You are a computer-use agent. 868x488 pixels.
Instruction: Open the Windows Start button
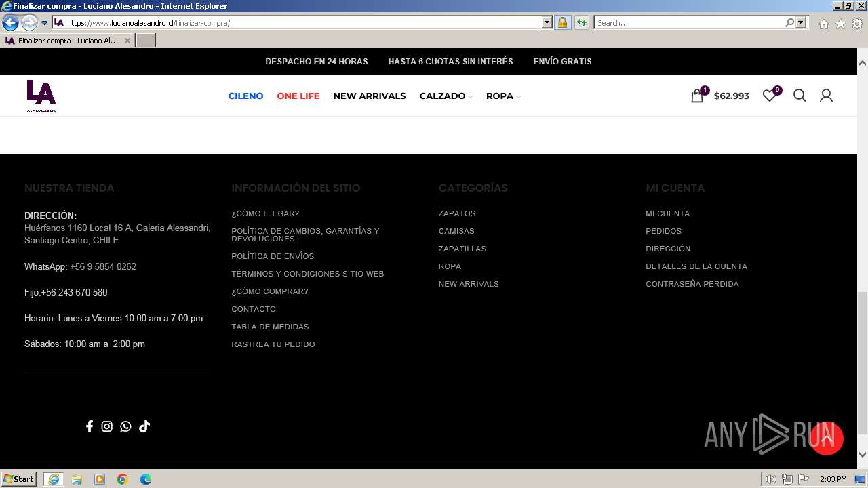[x=19, y=479]
